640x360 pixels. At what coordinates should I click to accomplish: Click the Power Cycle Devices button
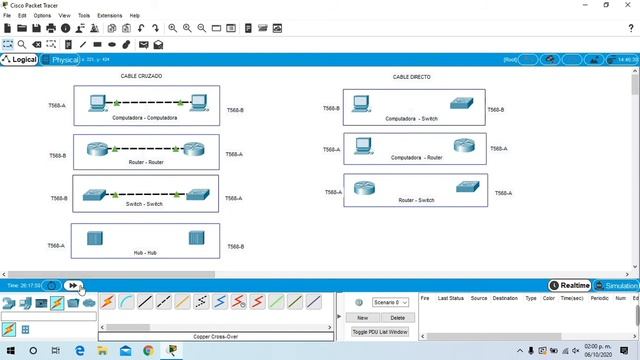(51, 285)
